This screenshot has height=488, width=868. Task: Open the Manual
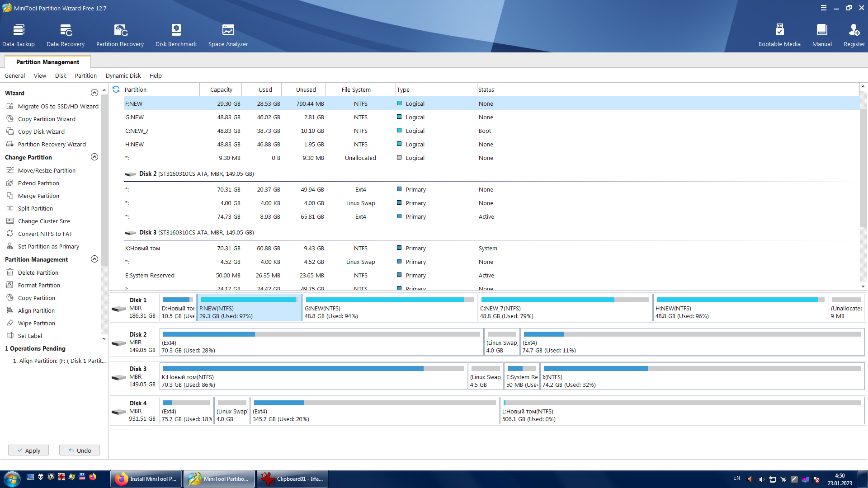pyautogui.click(x=822, y=35)
